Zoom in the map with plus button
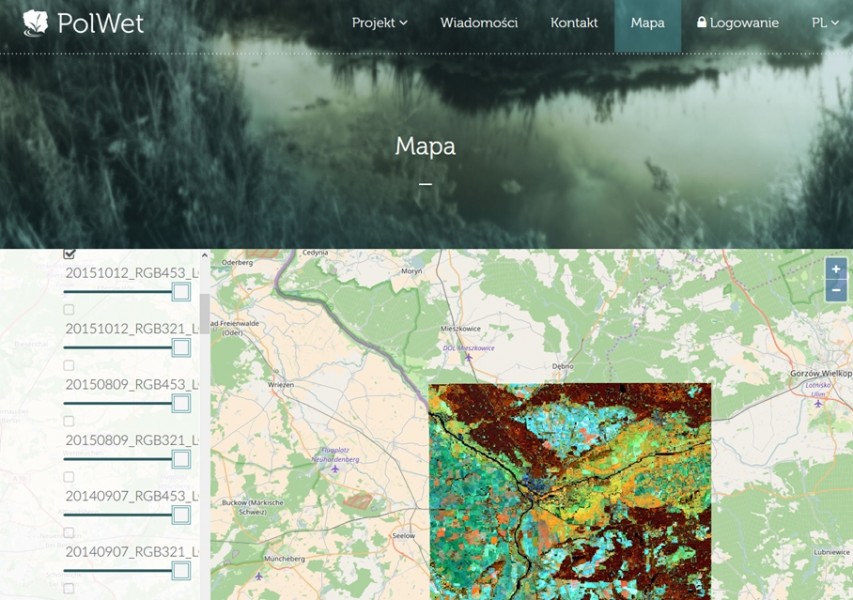The width and height of the screenshot is (853, 600). (836, 269)
